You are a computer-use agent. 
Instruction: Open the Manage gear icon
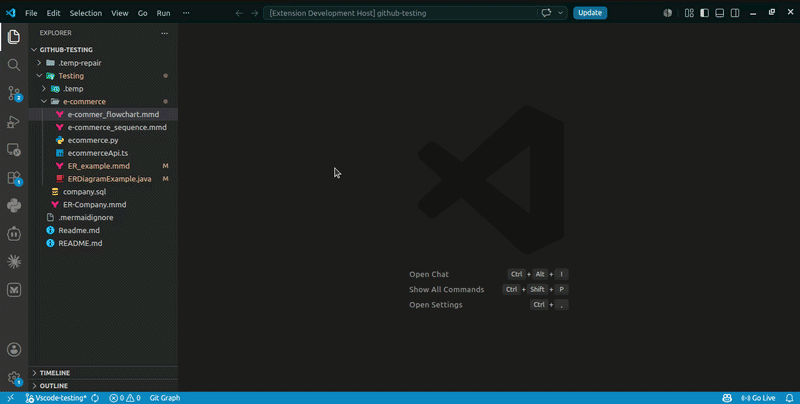pos(14,378)
